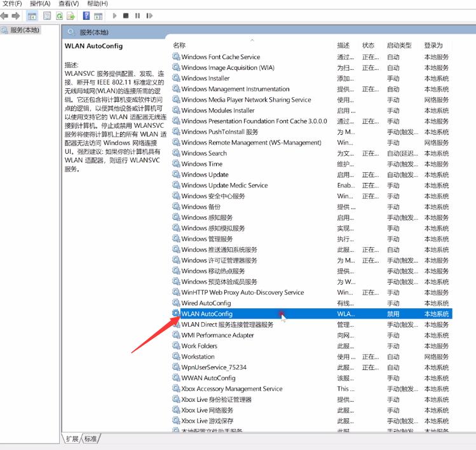
Task: Select Windows Remote Management (WS-Management) row
Action: pos(312,142)
